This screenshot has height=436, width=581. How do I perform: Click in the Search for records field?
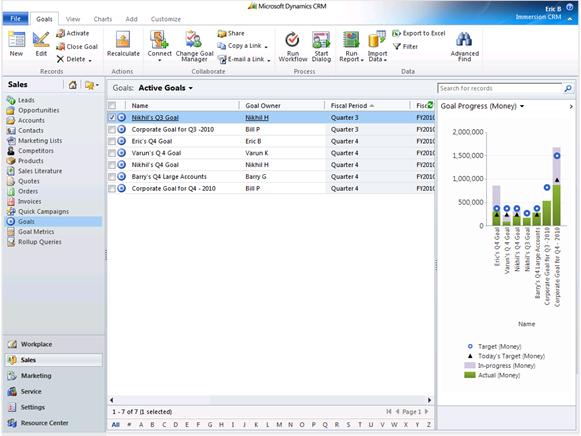coord(500,88)
